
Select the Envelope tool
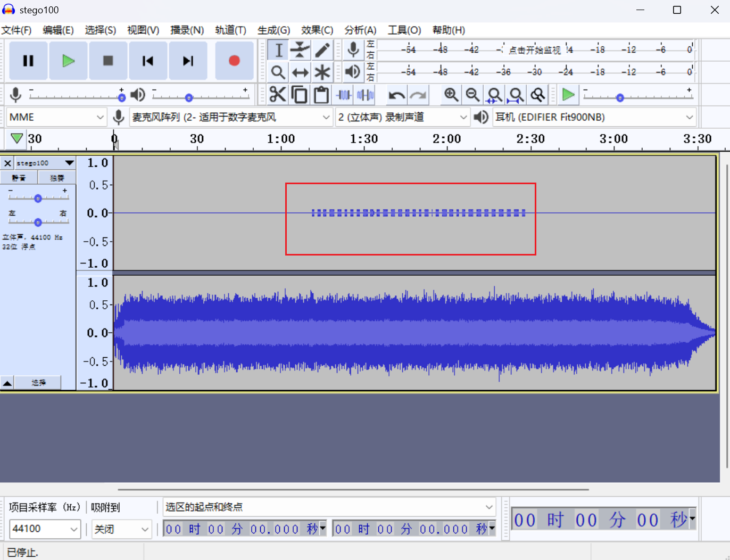300,50
